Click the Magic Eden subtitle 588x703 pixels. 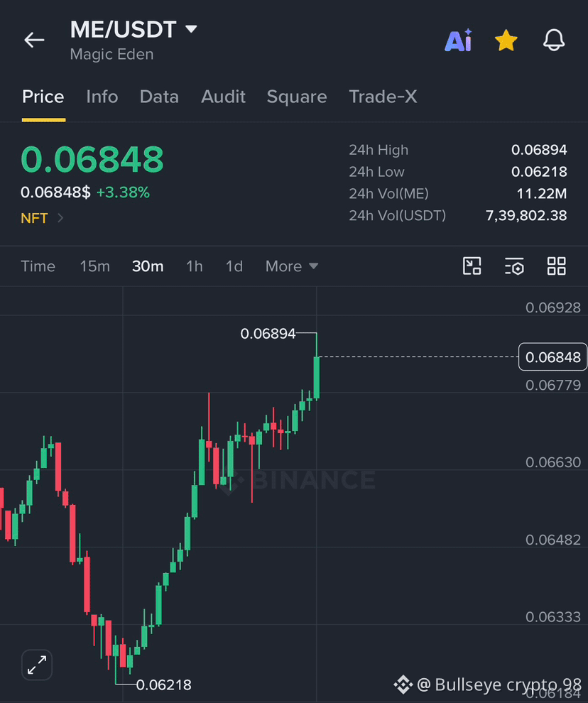(111, 54)
